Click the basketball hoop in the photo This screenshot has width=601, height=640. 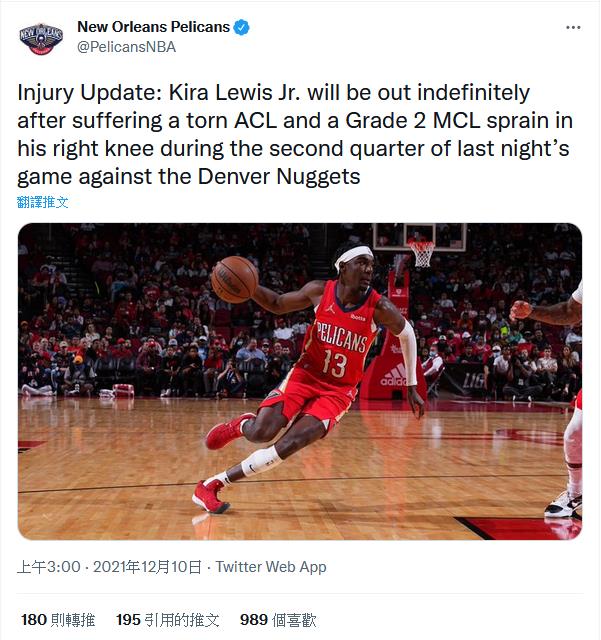(x=421, y=253)
